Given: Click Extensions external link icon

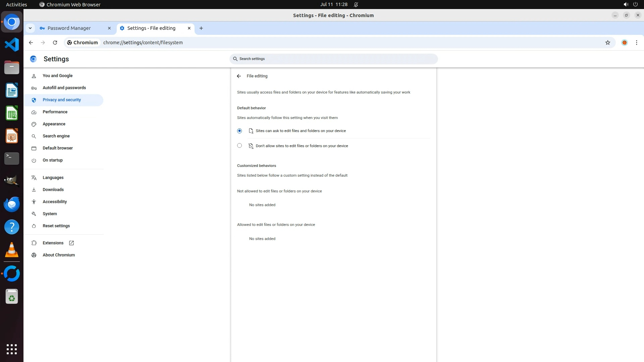Looking at the screenshot, I should 71,243.
